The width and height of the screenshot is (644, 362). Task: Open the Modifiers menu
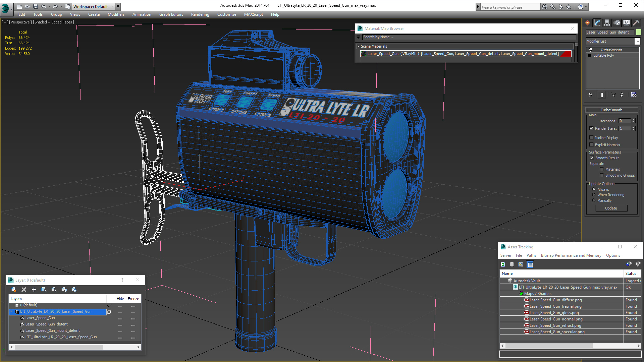116,14
